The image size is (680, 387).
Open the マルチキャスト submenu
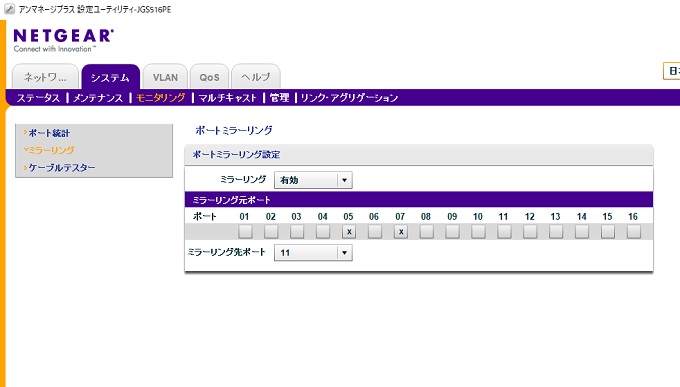coord(228,98)
